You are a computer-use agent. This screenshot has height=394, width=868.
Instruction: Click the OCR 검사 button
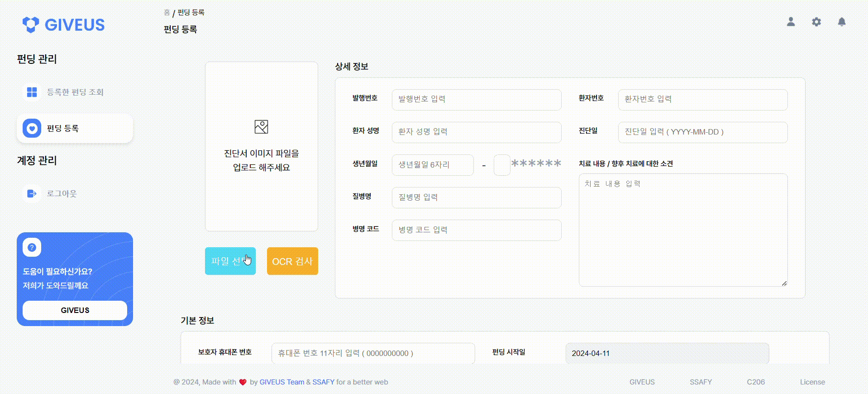[292, 261]
